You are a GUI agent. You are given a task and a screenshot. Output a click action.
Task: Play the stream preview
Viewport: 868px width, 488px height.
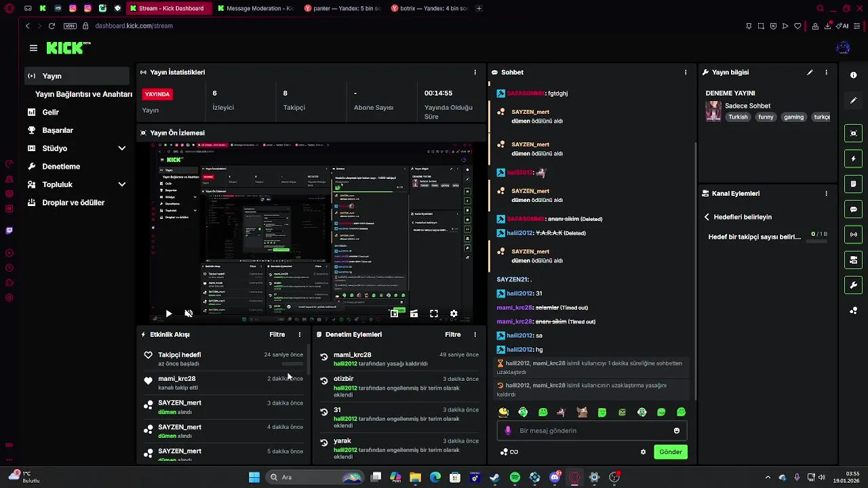coord(169,313)
